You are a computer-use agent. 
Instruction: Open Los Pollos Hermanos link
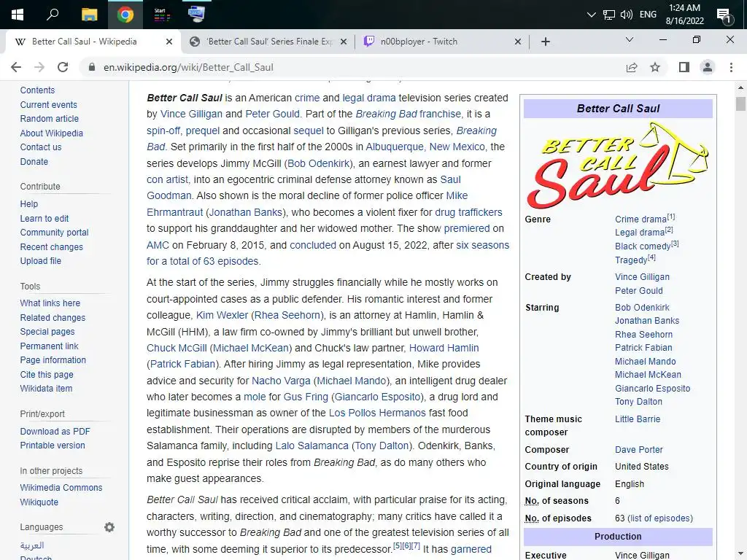[x=377, y=413]
